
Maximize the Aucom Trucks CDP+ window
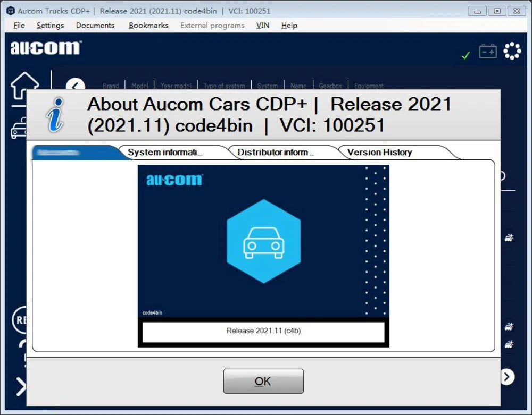497,11
